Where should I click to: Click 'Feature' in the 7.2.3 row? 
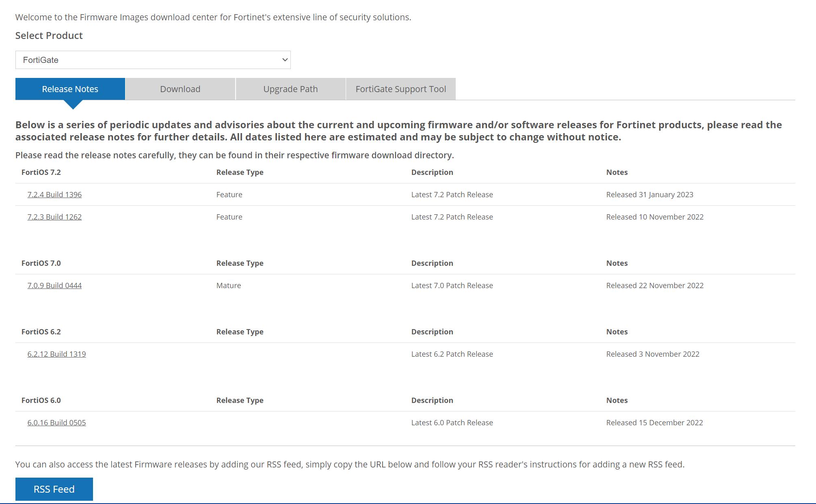click(x=229, y=217)
